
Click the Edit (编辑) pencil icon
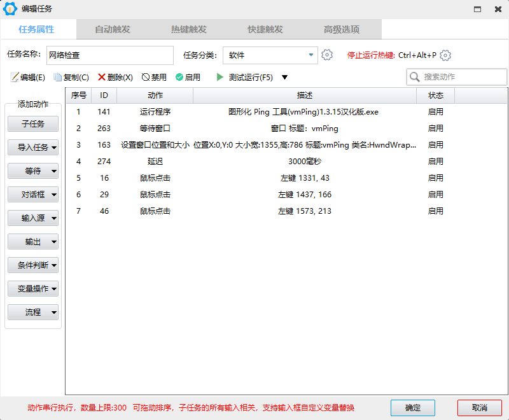coord(15,77)
